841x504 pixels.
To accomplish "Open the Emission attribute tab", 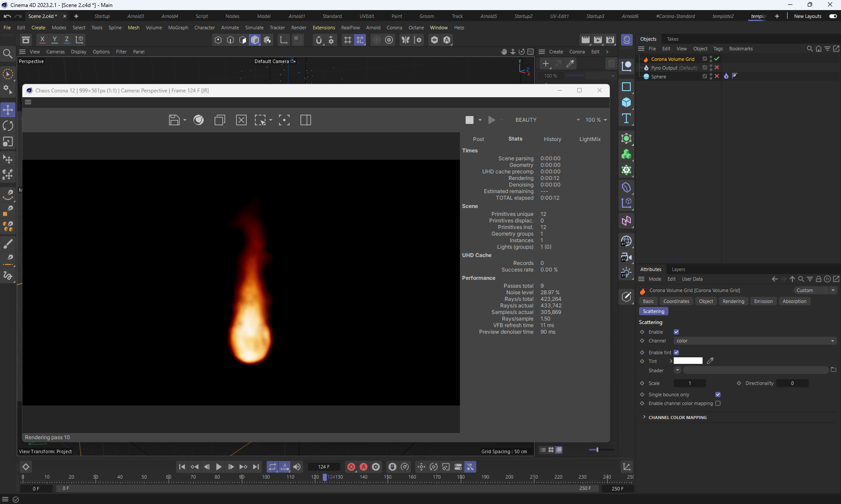I will tap(763, 301).
